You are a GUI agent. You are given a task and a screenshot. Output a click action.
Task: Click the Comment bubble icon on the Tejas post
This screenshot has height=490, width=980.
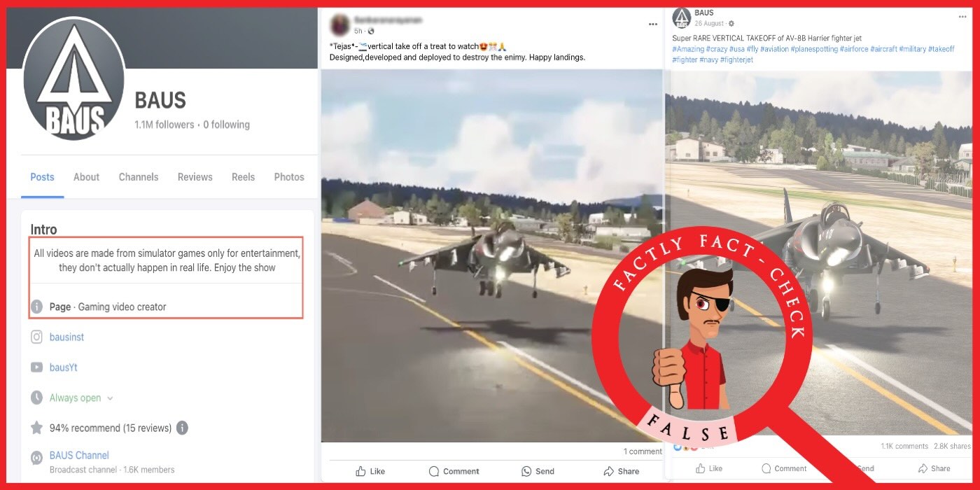point(433,471)
